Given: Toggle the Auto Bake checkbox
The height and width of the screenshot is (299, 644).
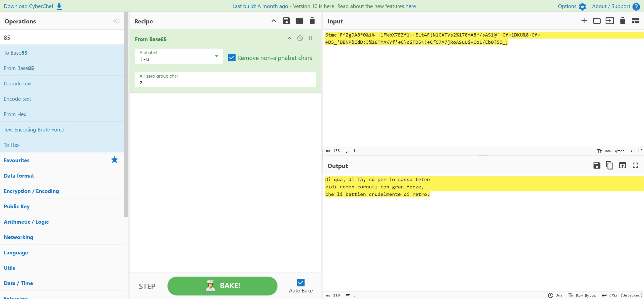Looking at the screenshot, I should [x=300, y=283].
